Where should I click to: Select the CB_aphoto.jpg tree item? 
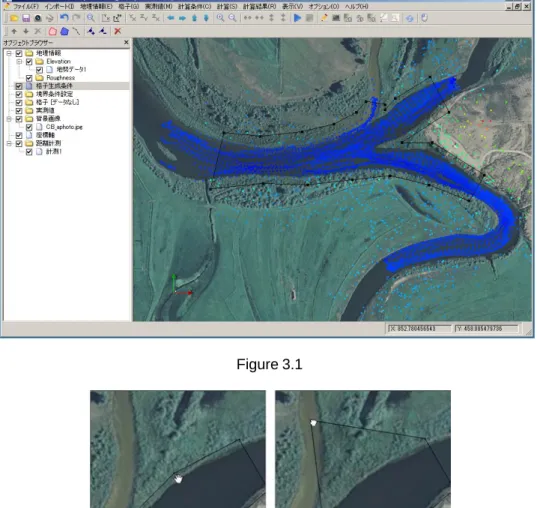[x=64, y=127]
